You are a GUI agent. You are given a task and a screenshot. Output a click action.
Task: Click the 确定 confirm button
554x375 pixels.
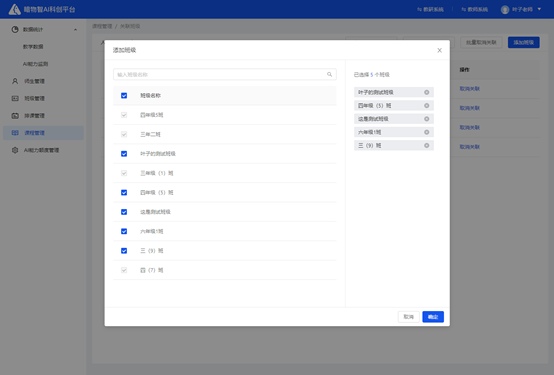point(433,317)
